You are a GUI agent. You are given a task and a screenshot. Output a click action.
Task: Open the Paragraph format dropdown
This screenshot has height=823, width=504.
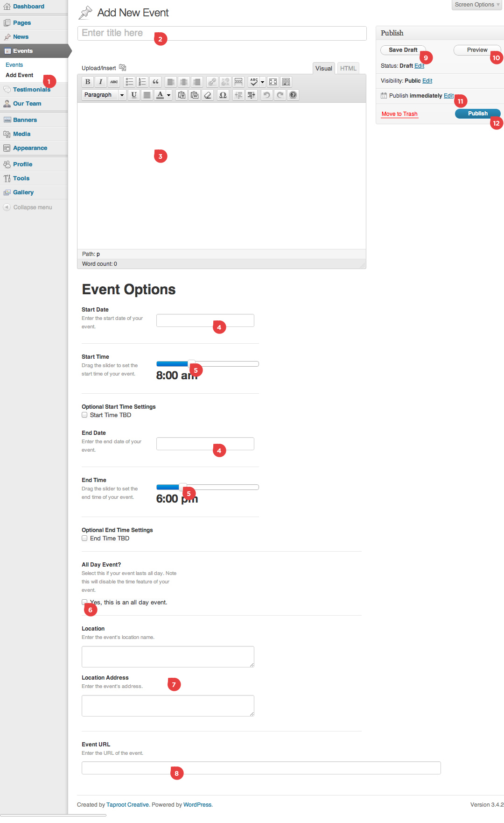coord(104,95)
